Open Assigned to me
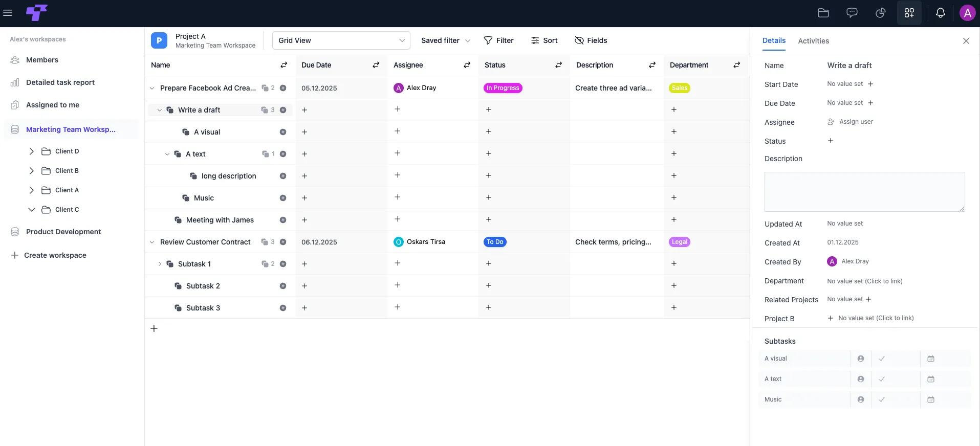The height and width of the screenshot is (446, 980). [53, 105]
